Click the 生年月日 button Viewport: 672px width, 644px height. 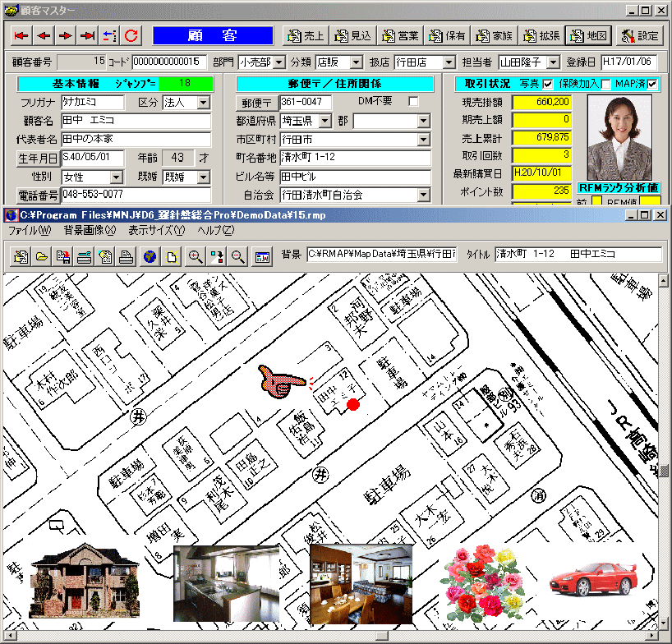click(38, 159)
